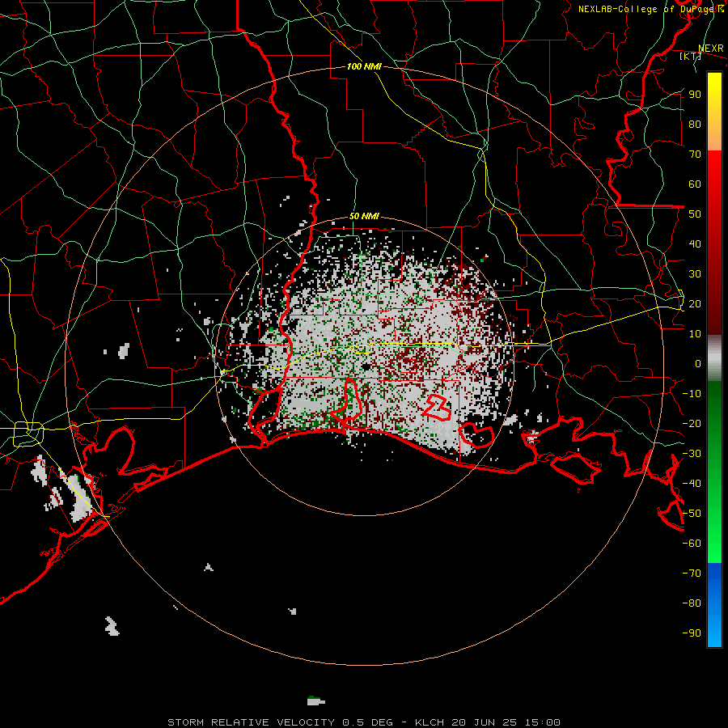The height and width of the screenshot is (728, 728).
Task: Click the 30 value on velocity scale
Action: pos(695,274)
